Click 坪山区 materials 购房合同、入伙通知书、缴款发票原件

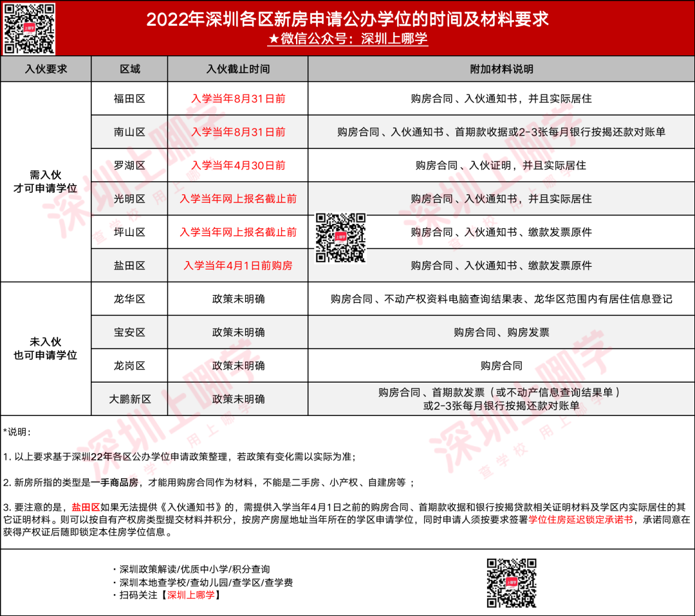[x=501, y=232]
